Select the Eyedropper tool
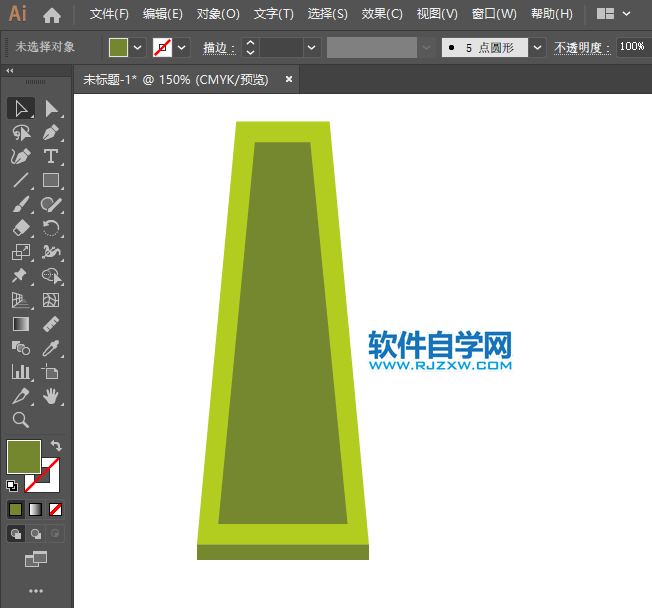The height and width of the screenshot is (608, 652). tap(51, 348)
